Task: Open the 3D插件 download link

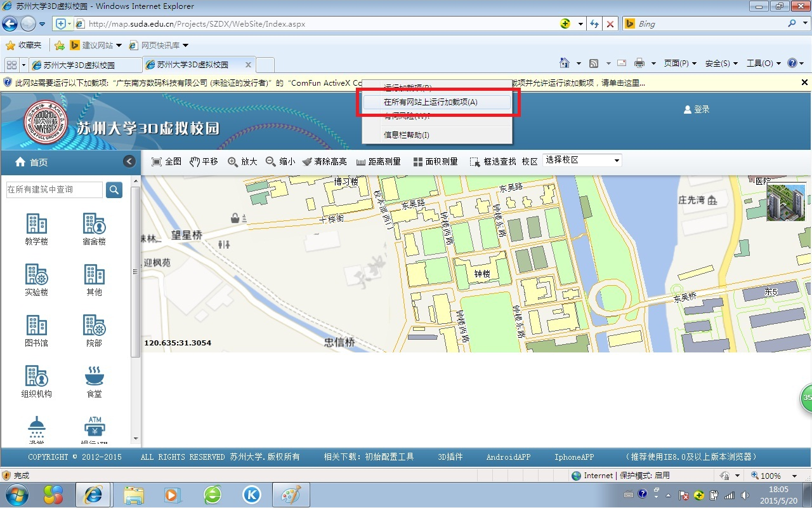Action: click(450, 457)
